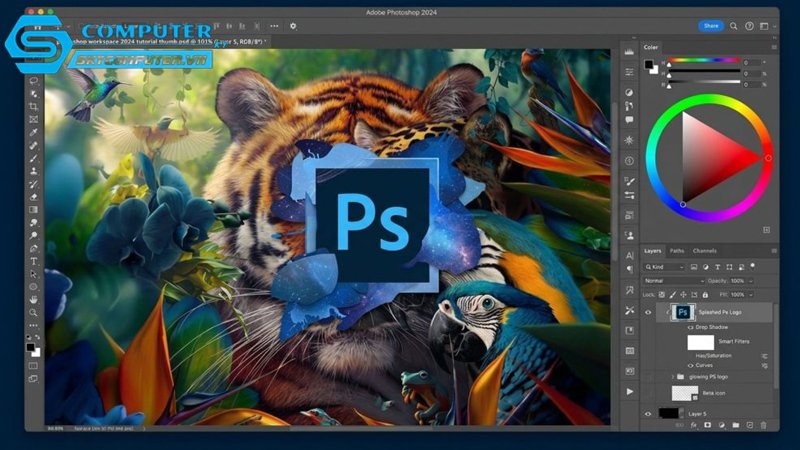Select the Blur tool

[34, 222]
